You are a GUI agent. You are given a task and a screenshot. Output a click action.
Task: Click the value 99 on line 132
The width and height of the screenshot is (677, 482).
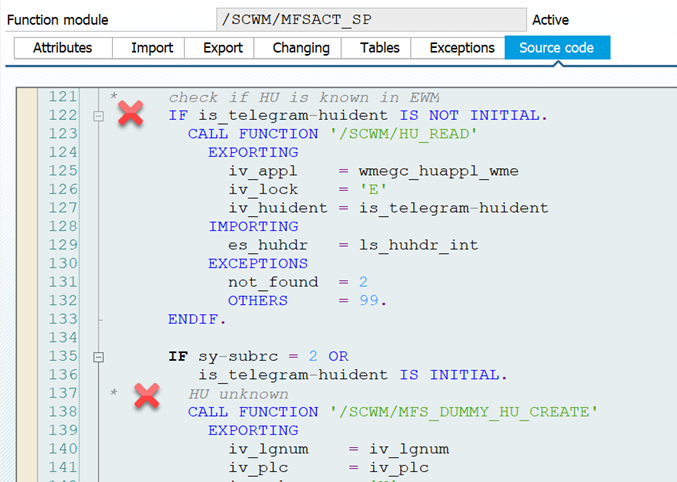tap(369, 301)
